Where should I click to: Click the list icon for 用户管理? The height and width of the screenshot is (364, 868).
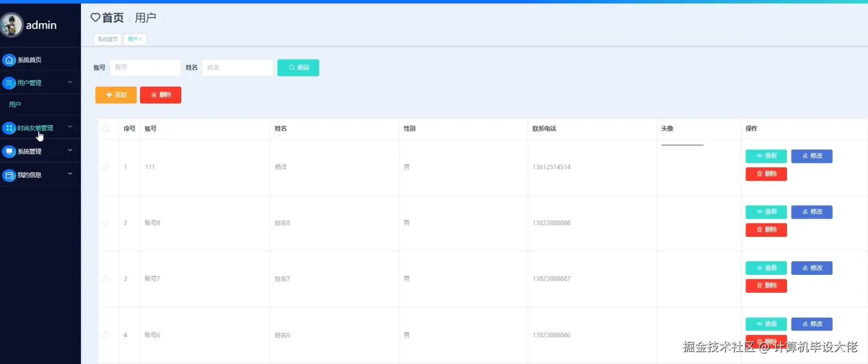(x=9, y=83)
